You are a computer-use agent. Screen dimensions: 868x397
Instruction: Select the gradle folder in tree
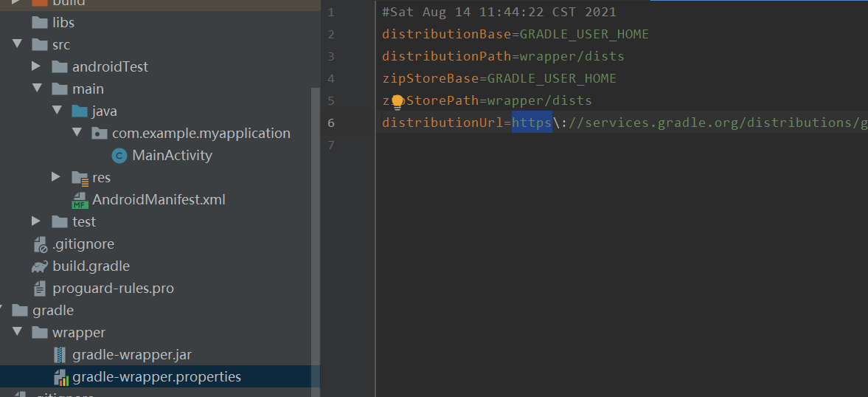tap(53, 311)
